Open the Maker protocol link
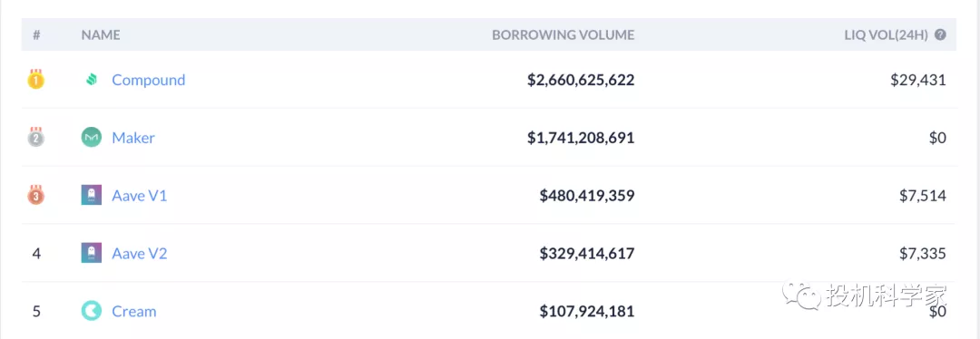The image size is (980, 339). (133, 138)
